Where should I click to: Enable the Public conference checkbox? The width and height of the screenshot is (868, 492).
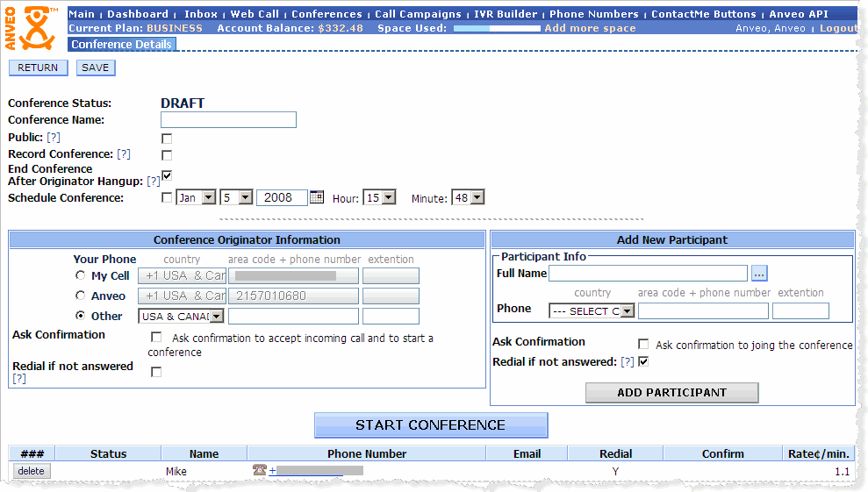(167, 139)
